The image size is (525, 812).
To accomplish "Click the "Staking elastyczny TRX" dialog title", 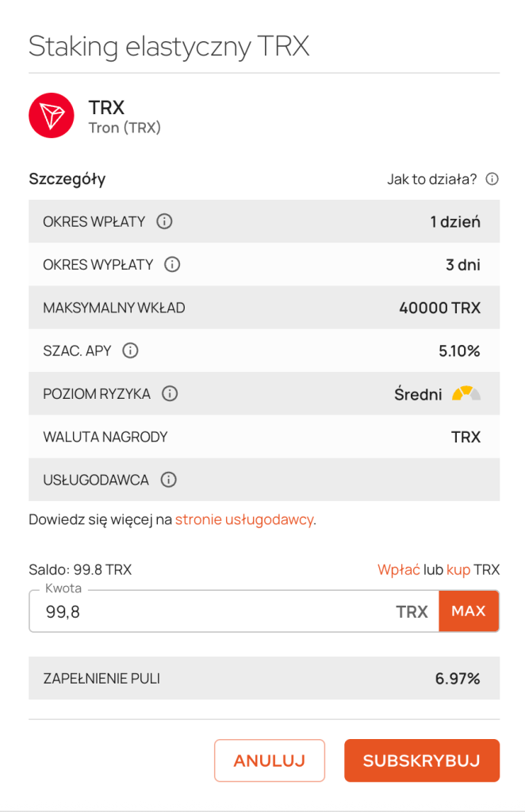I will (x=169, y=46).
